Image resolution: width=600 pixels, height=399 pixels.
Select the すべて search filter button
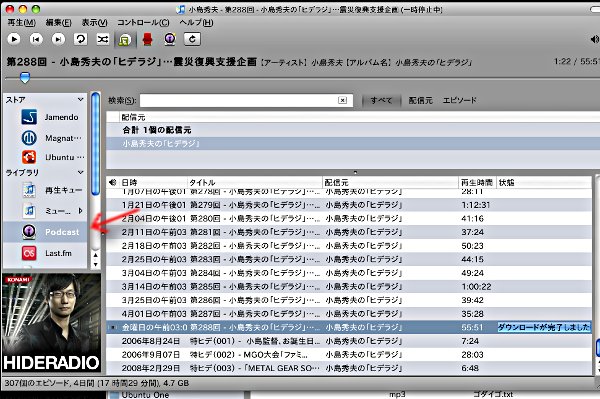click(381, 100)
